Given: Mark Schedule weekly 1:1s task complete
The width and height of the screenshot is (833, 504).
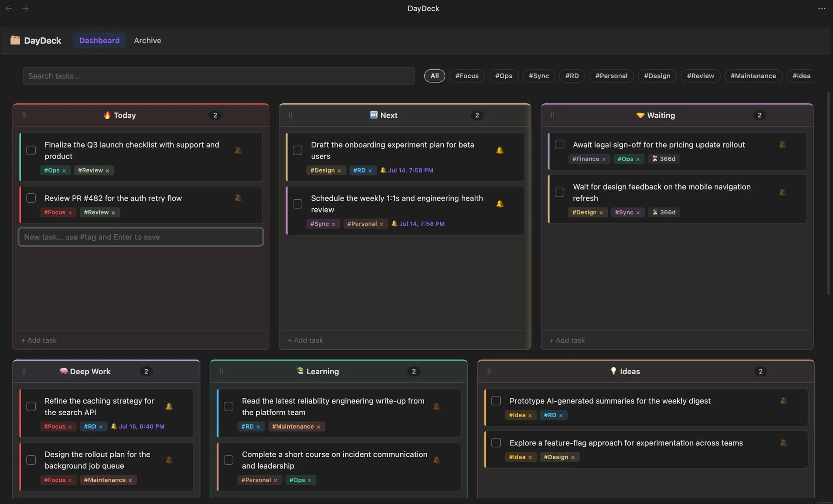Looking at the screenshot, I should point(298,204).
